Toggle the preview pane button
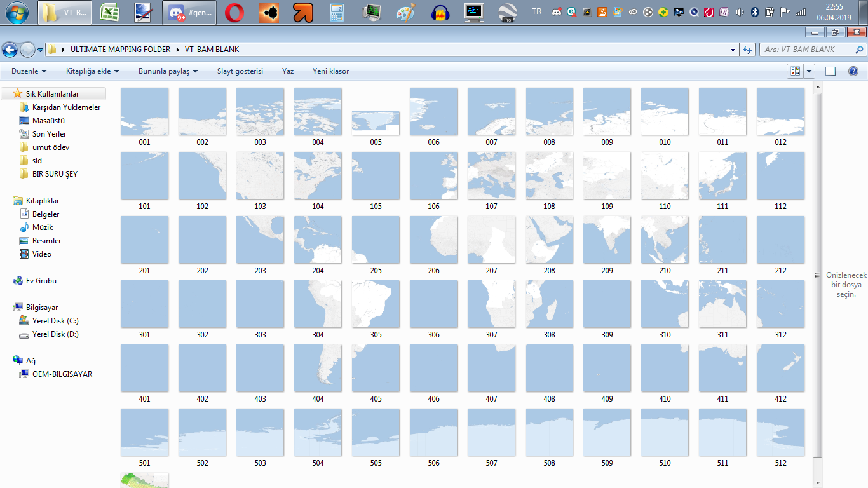The height and width of the screenshot is (488, 868). coord(830,71)
